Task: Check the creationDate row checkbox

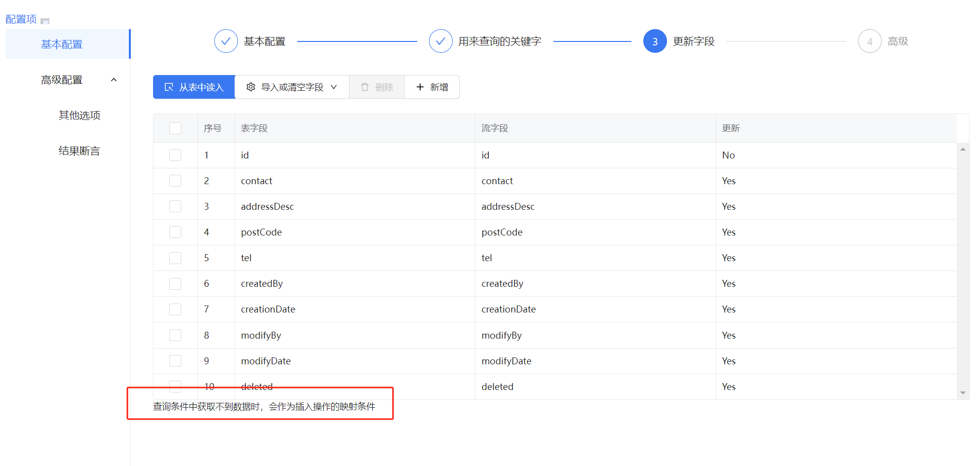Action: coord(175,309)
